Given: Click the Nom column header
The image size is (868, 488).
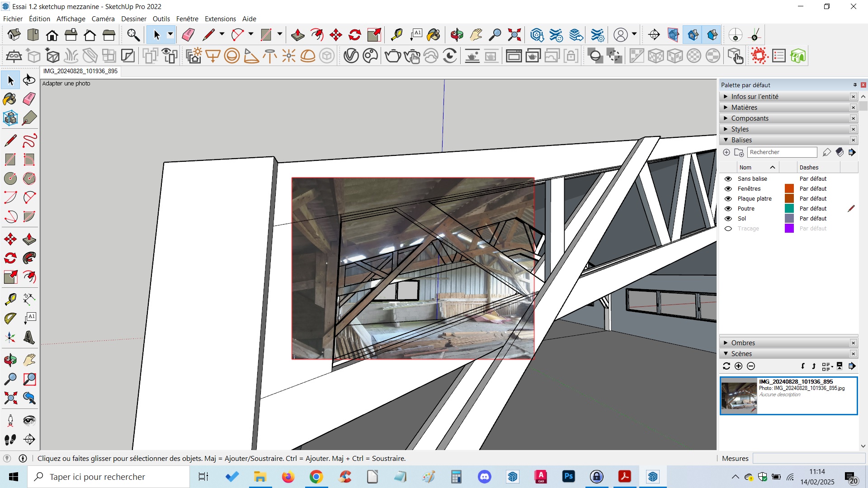Looking at the screenshot, I should (x=745, y=168).
